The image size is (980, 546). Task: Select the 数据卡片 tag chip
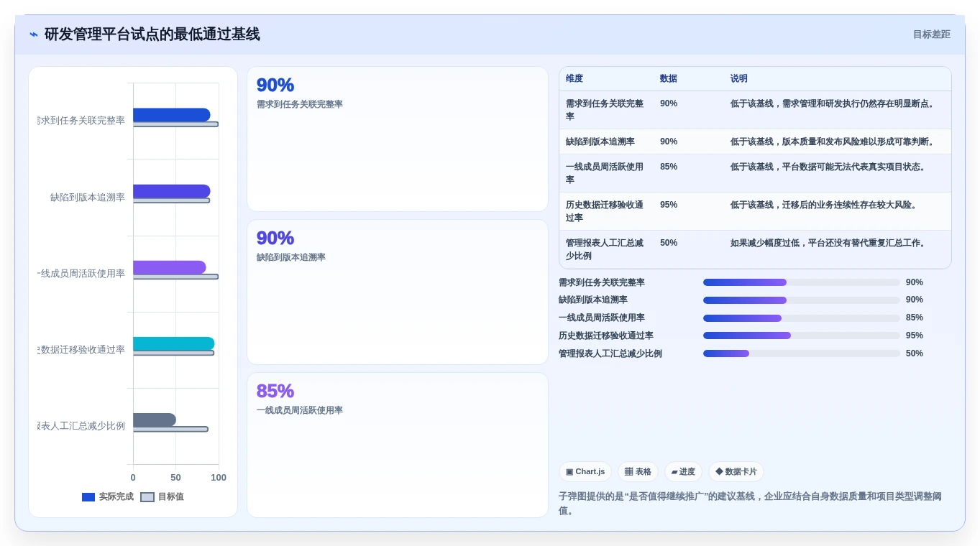tap(736, 472)
